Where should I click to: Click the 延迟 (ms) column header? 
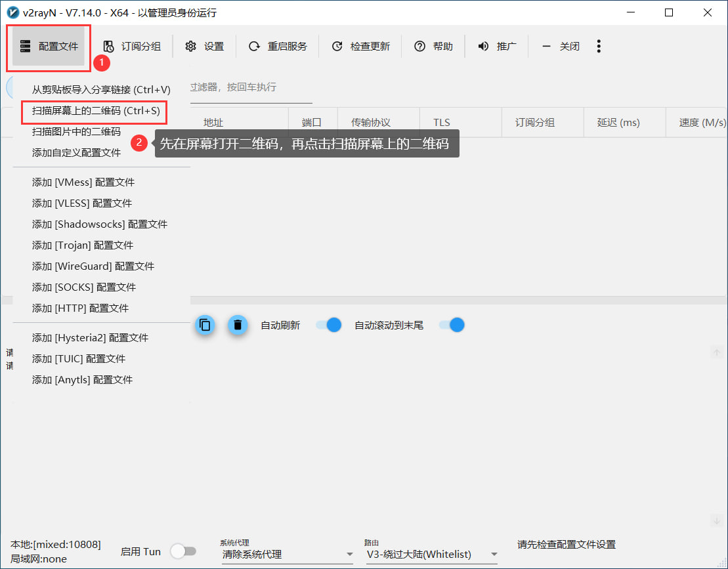click(x=618, y=123)
